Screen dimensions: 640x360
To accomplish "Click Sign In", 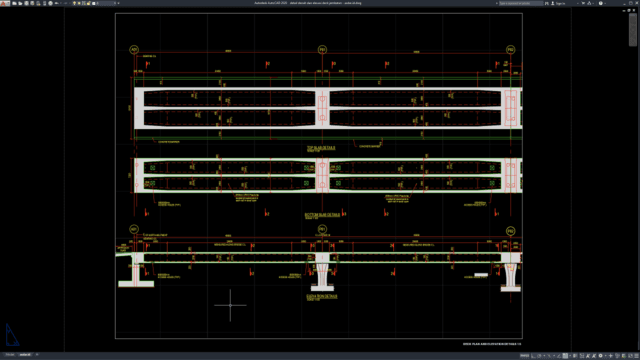I will 558,3.
